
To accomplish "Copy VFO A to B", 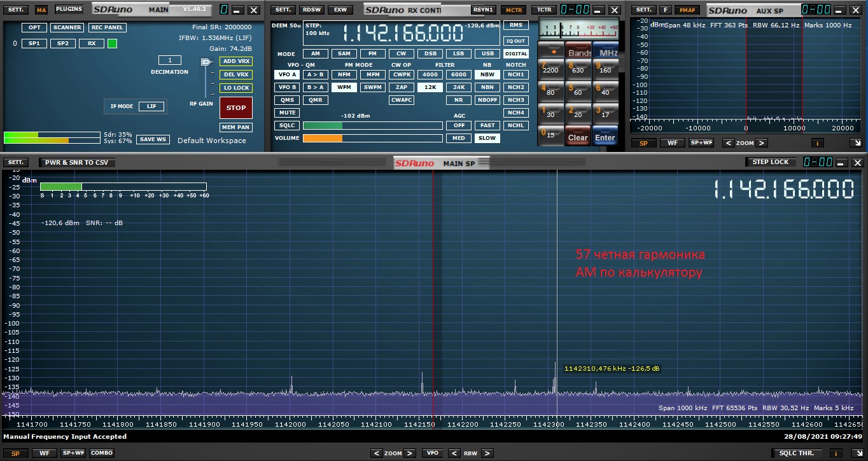I will pos(315,74).
